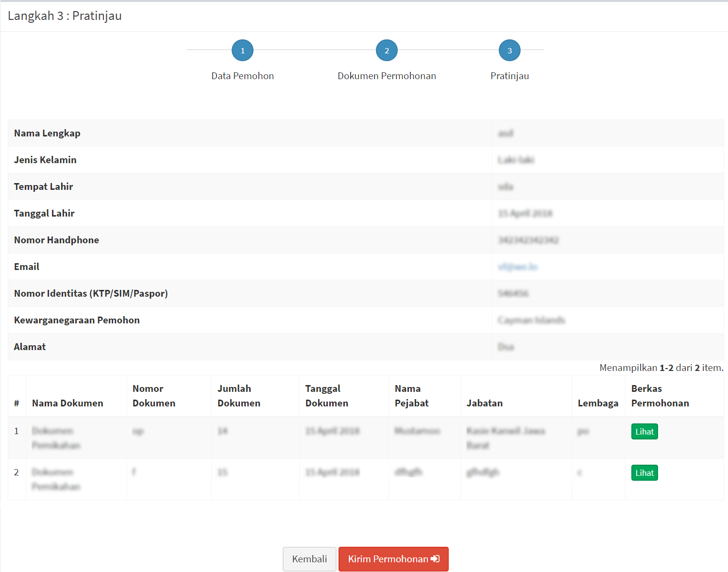Click the Nama Dokumen column header
728x572 pixels.
[68, 403]
